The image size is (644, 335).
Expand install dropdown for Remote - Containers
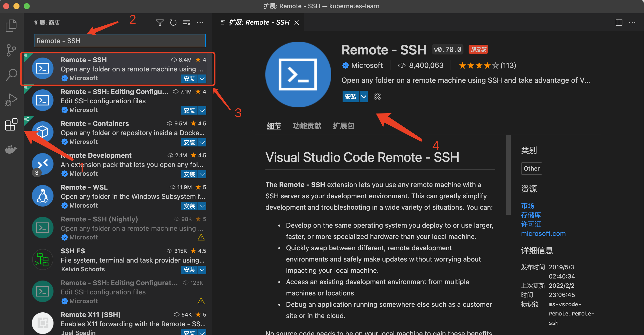[x=202, y=142]
